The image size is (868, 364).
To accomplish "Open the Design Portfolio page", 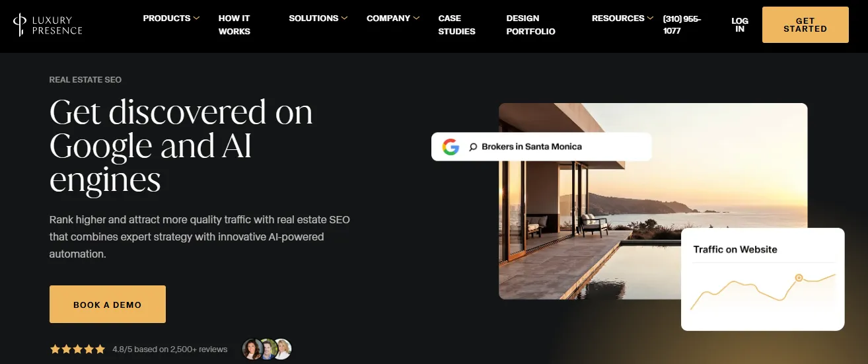I will tap(530, 24).
